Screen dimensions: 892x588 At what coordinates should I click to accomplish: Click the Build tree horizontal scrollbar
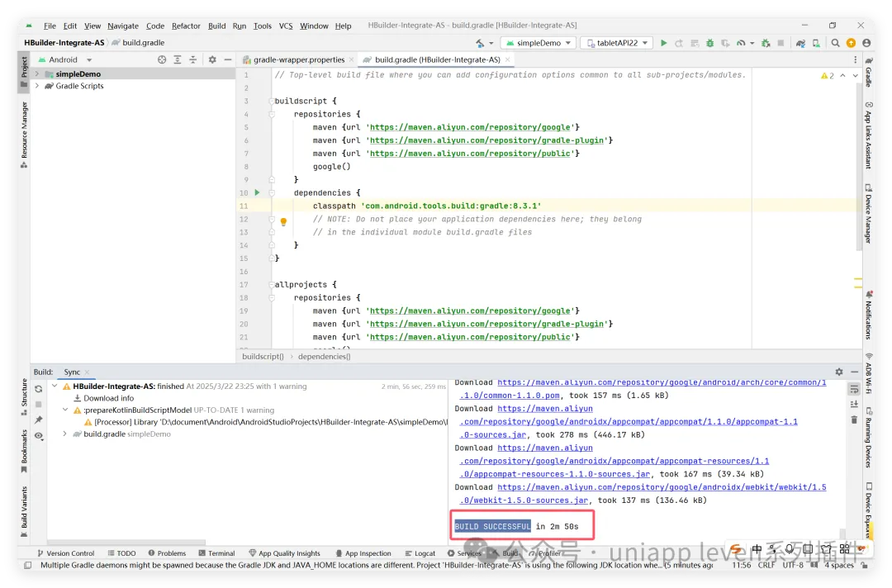(x=126, y=542)
